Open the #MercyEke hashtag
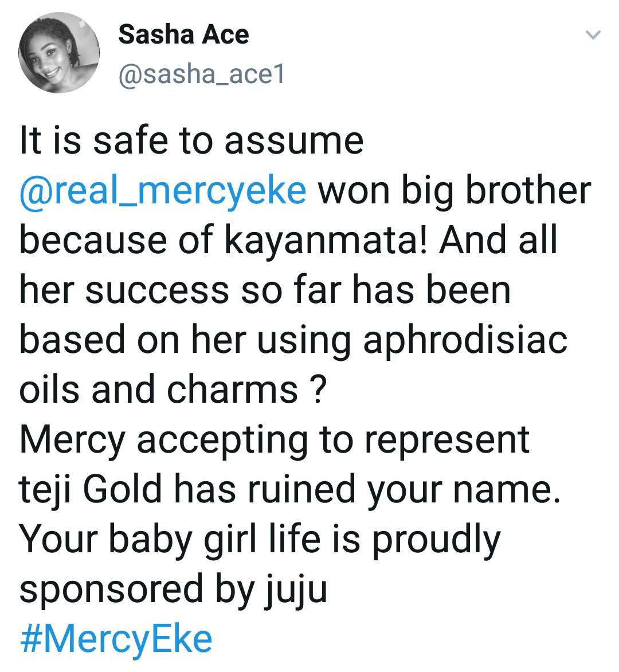Viewport: 619px width, 672px height. point(116,638)
